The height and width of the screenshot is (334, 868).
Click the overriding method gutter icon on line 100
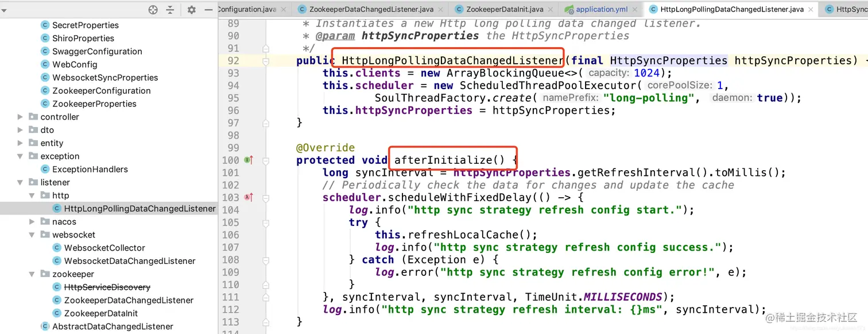[x=249, y=160]
